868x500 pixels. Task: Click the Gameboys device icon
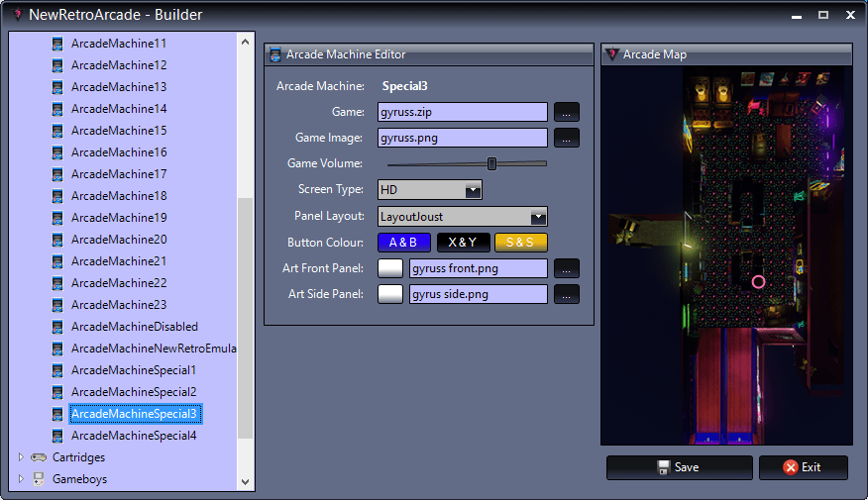point(39,479)
